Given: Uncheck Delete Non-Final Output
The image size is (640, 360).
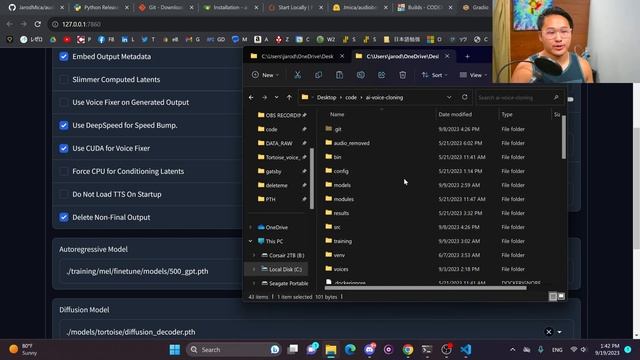Looking at the screenshot, I should (64, 217).
